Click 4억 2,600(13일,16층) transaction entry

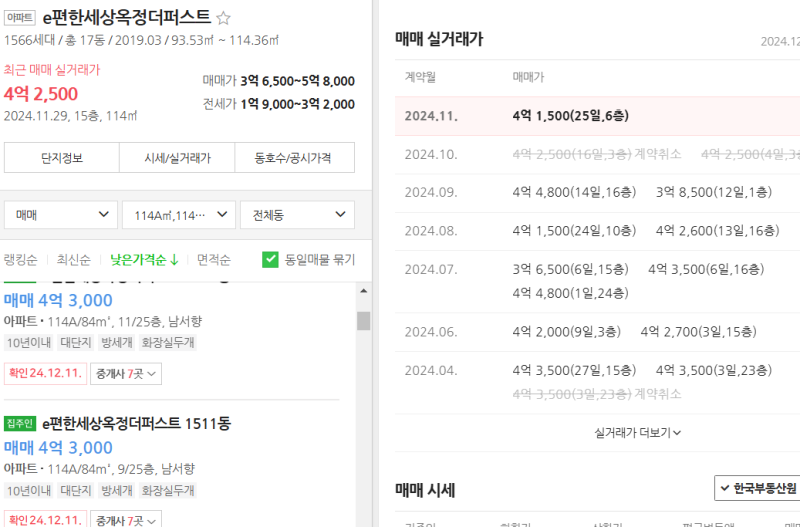click(717, 231)
